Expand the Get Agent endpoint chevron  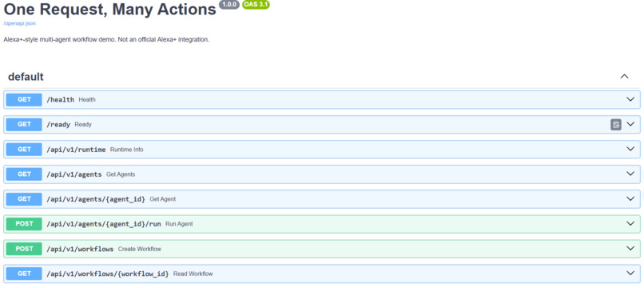[x=630, y=198]
